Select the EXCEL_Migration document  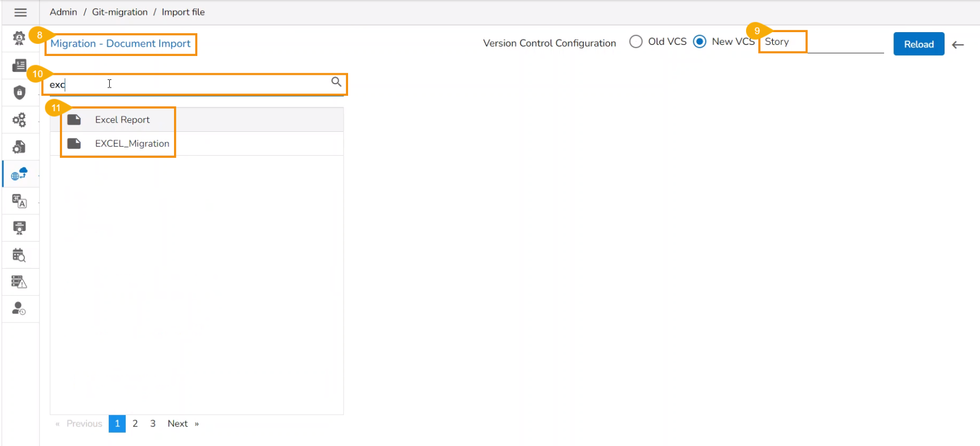(197, 143)
